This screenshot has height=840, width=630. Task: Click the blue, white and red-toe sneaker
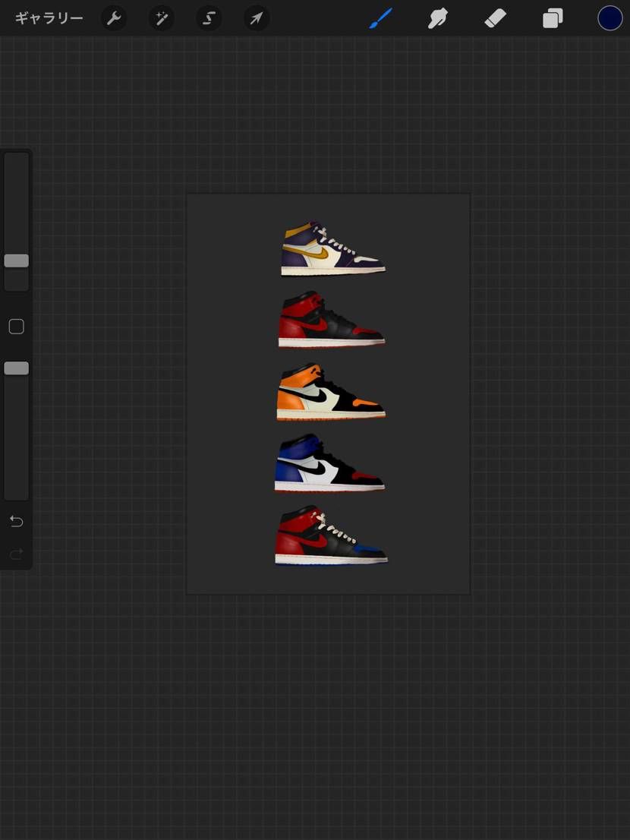point(329,463)
